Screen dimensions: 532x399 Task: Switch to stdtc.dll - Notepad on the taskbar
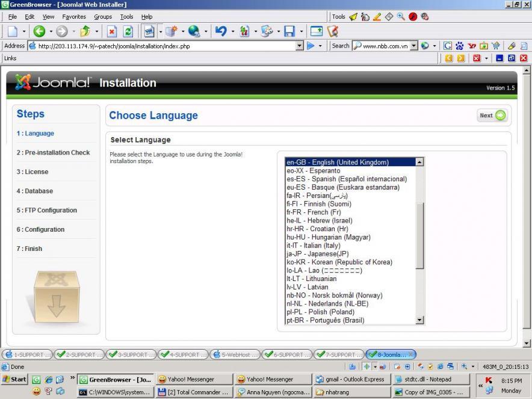431,379
